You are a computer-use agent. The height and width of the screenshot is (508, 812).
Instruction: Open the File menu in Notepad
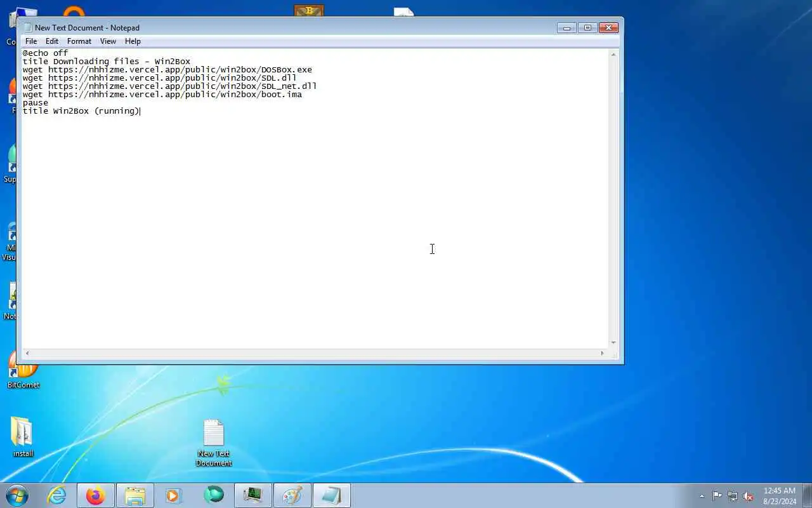[30, 41]
